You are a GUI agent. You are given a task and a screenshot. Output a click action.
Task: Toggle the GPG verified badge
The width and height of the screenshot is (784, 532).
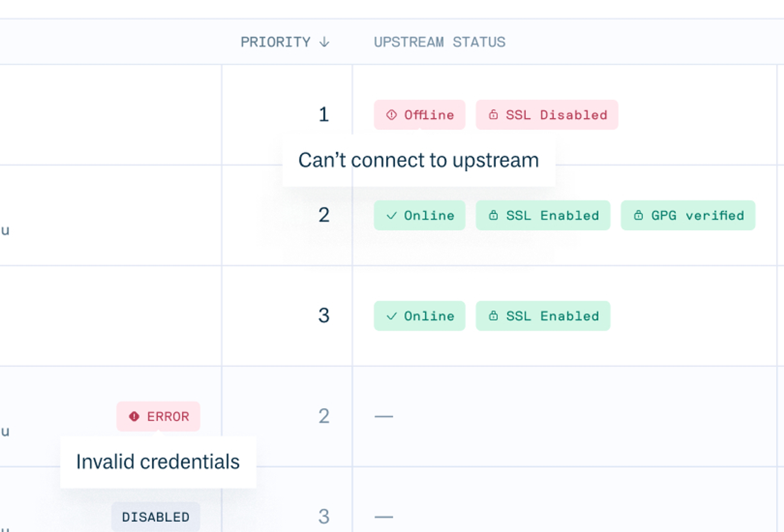click(688, 215)
